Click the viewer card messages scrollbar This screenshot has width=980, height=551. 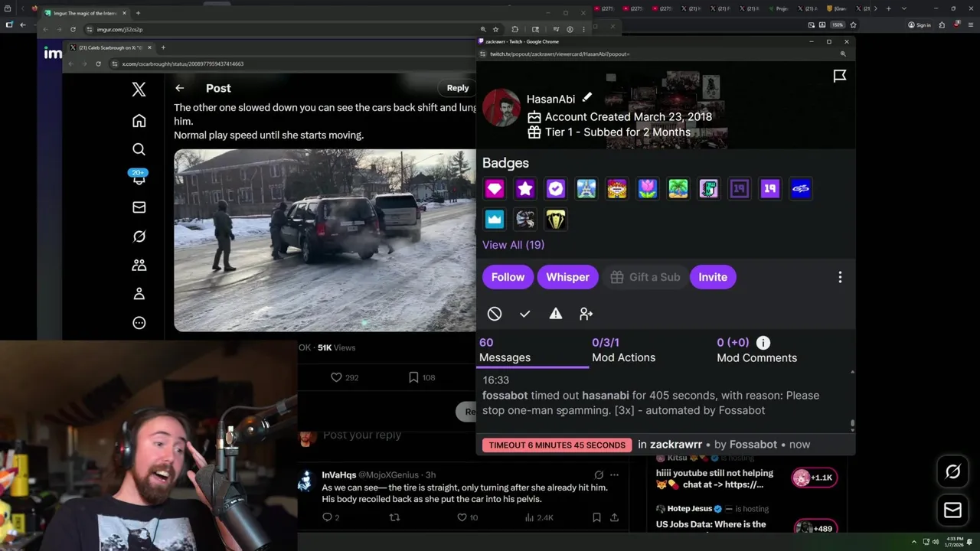click(852, 424)
